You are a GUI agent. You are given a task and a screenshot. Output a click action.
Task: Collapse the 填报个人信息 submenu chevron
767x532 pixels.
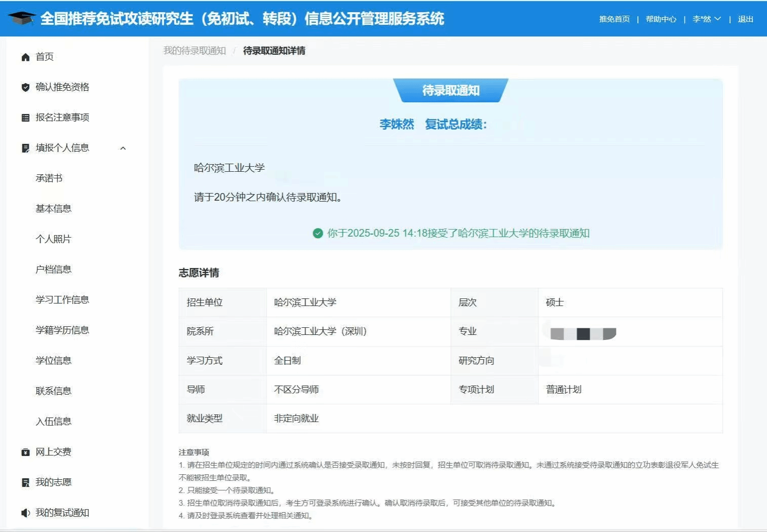(x=123, y=148)
